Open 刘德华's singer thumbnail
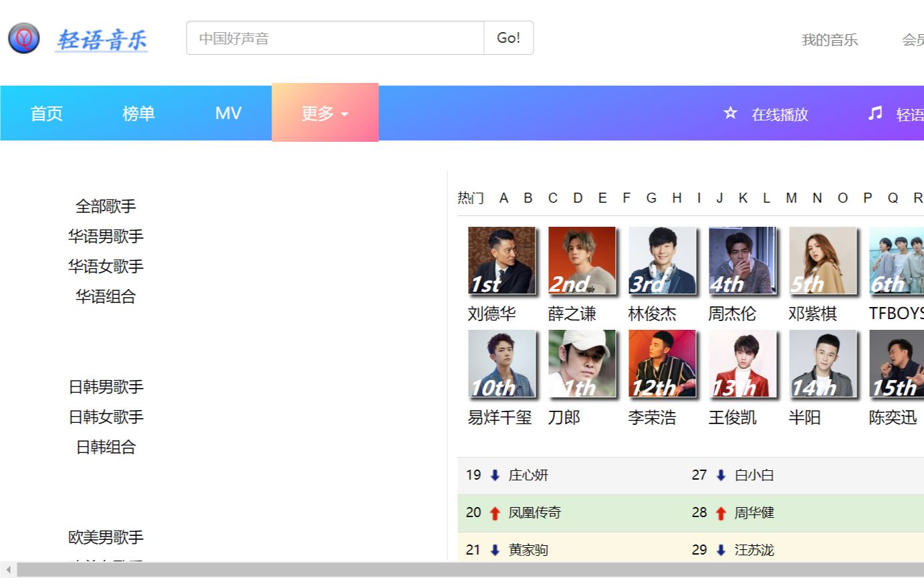Screen dimensions: 924x578 coord(501,260)
